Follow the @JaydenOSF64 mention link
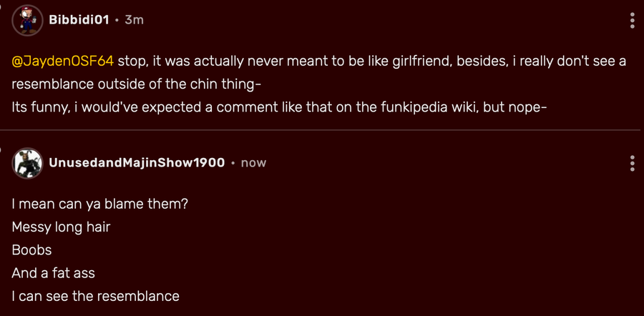The image size is (644, 316). [63, 61]
